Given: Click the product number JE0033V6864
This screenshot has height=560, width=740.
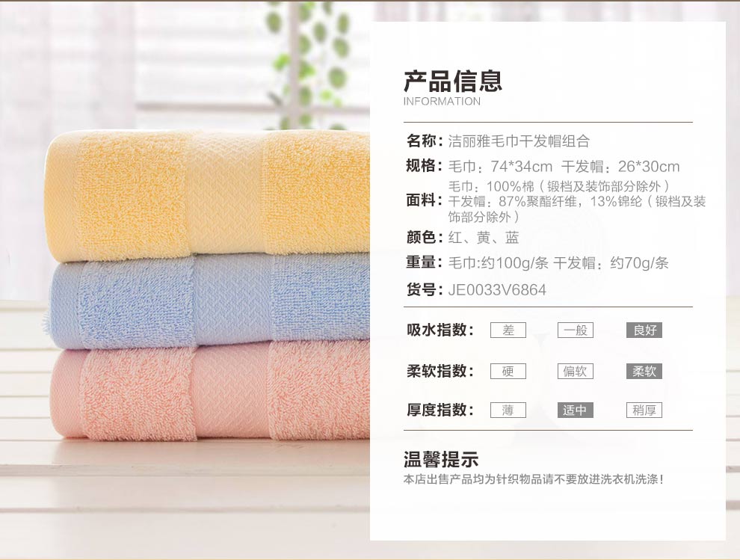Looking at the screenshot, I should (x=497, y=289).
